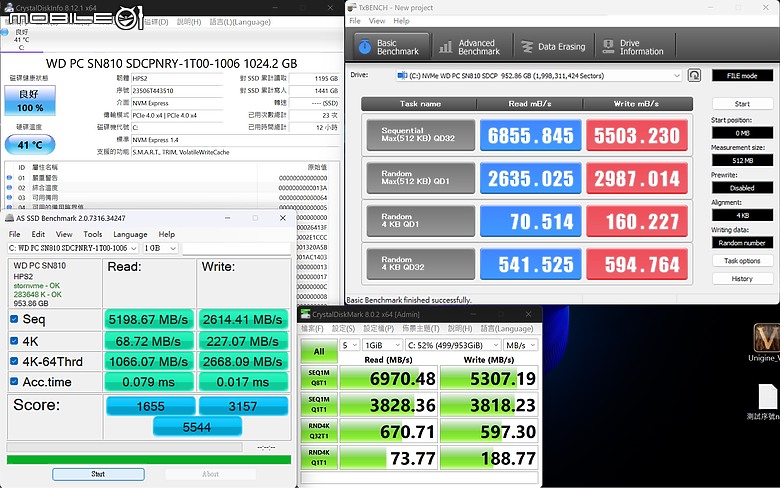Uncheck the Acc.time test checkbox
This screenshot has height=488, width=780.
tap(14, 382)
